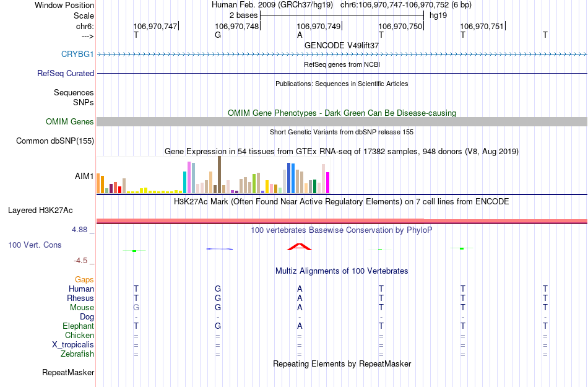Image resolution: width=588 pixels, height=387 pixels.
Task: Open the AIM1 GTEx expression bar chart
Action: click(x=213, y=175)
